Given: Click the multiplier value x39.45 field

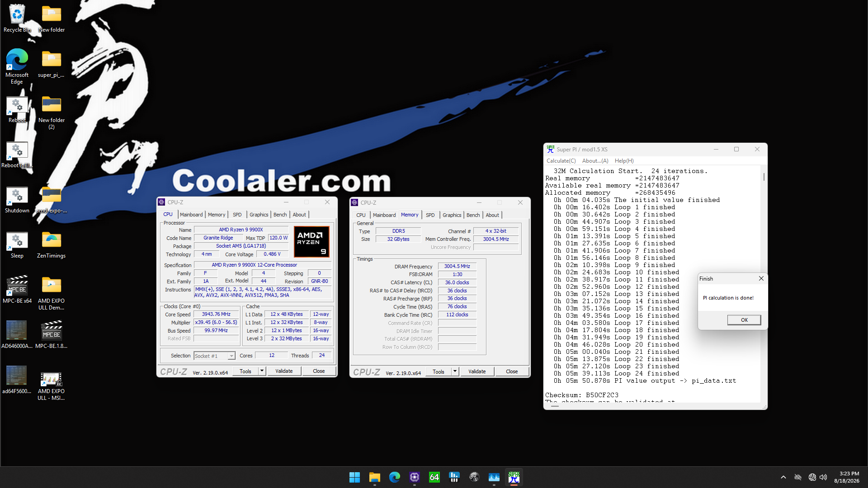Looking at the screenshot, I should pos(216,323).
